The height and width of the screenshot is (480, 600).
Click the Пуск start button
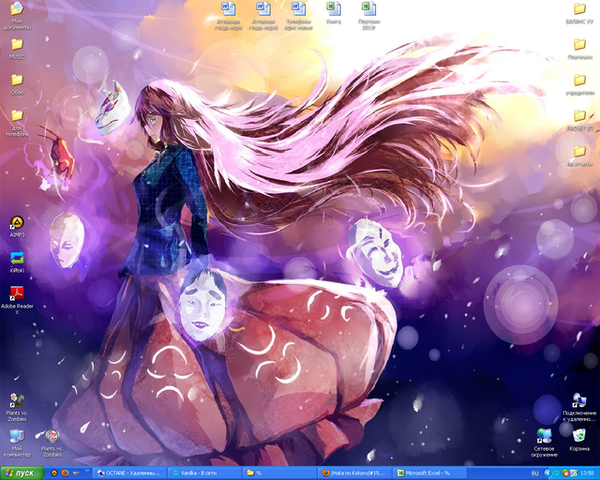(20, 472)
